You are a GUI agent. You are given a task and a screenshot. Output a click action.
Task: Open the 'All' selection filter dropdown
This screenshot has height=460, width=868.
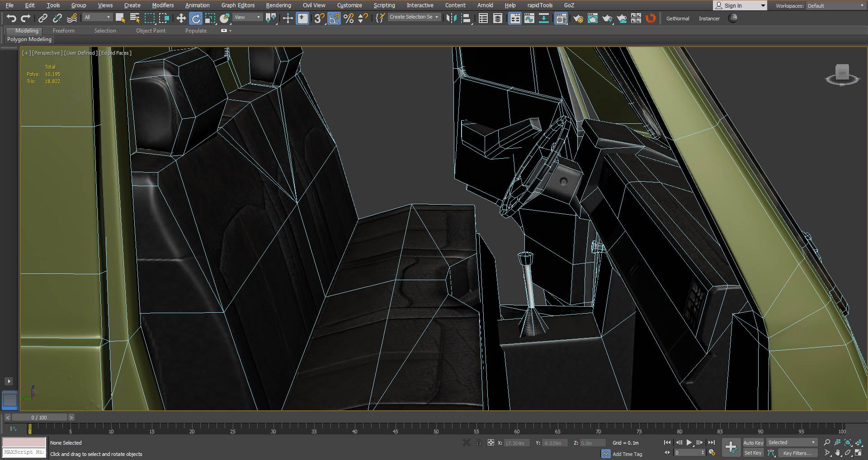coord(97,17)
